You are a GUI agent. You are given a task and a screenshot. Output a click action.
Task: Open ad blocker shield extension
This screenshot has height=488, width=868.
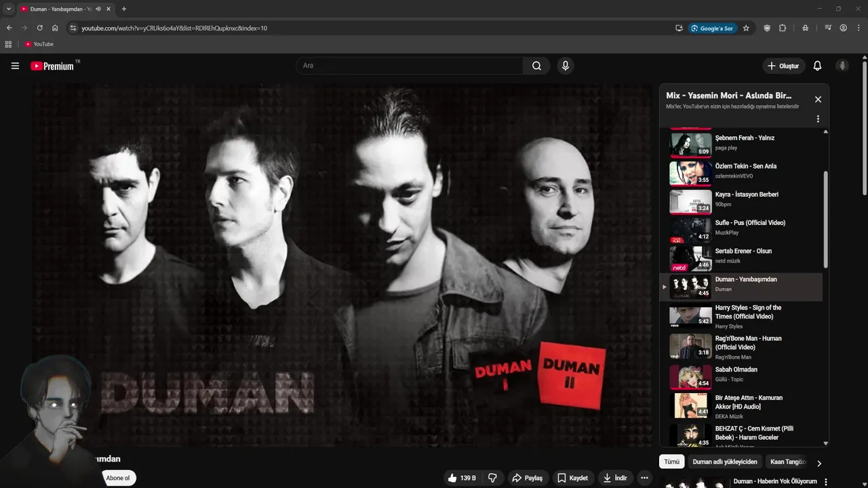(x=767, y=28)
